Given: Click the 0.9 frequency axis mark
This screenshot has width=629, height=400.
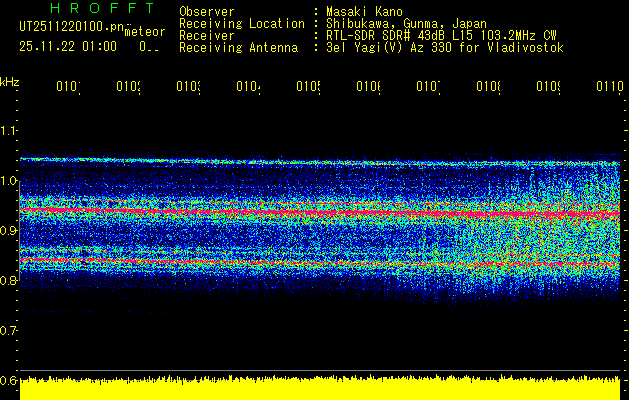Looking at the screenshot, I should tap(9, 231).
